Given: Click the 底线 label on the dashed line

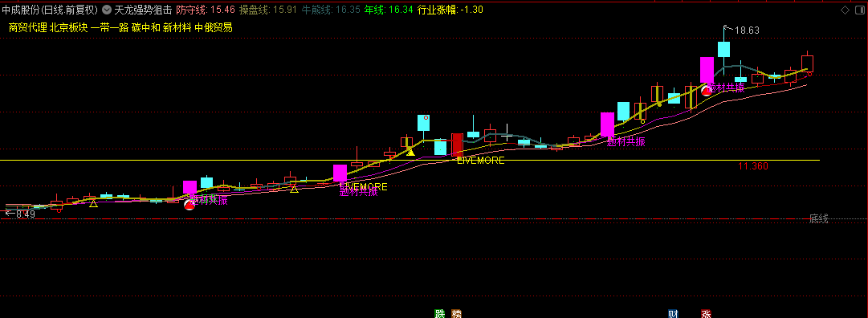Looking at the screenshot, I should (x=819, y=219).
